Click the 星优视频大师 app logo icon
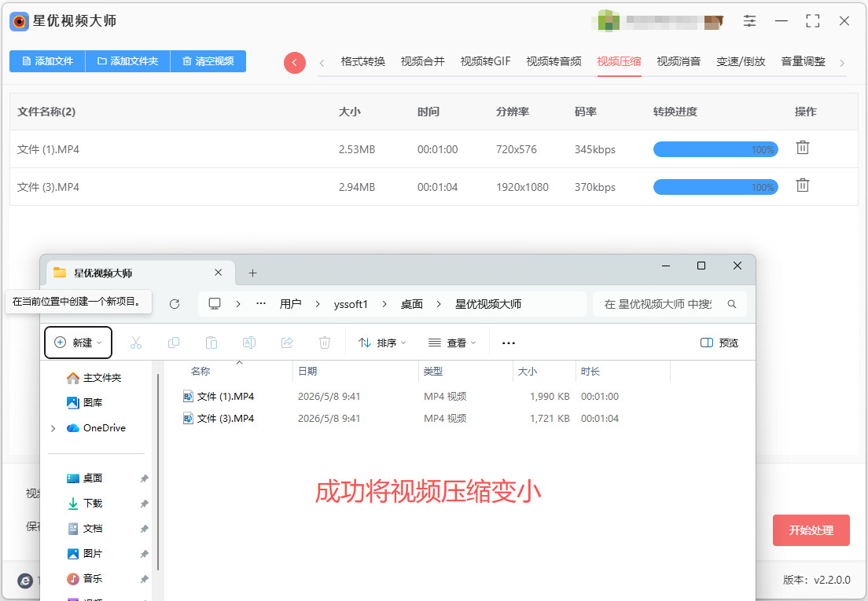 coord(20,21)
